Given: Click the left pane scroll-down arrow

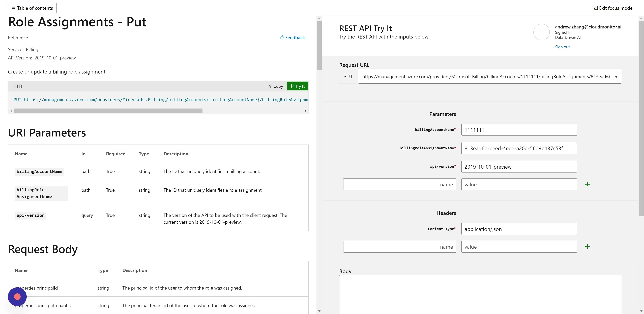Looking at the screenshot, I should tap(319, 311).
